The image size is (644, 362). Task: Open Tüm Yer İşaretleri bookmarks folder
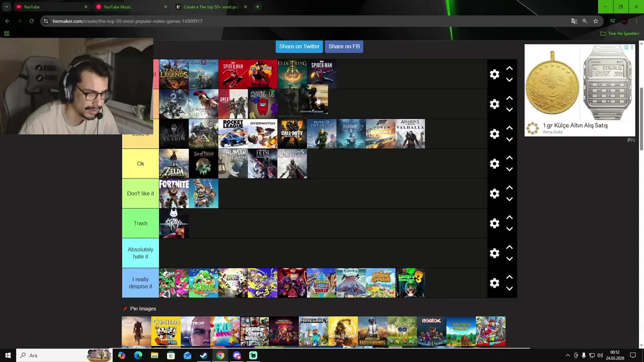[x=620, y=34]
